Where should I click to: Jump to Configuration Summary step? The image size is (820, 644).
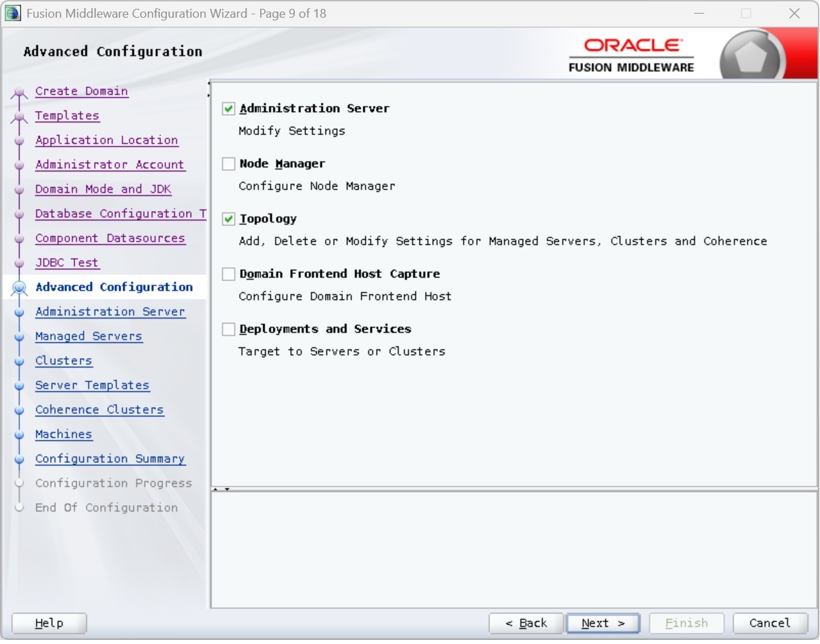[110, 459]
